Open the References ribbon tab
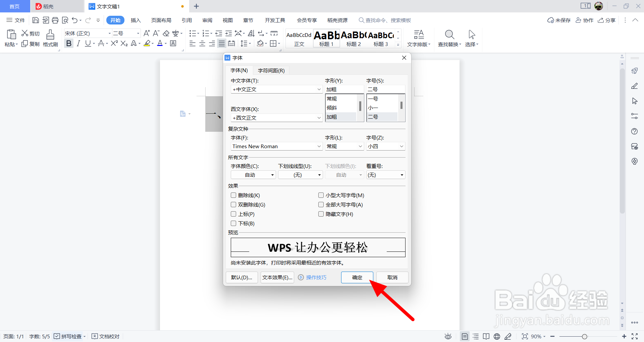 (x=187, y=20)
